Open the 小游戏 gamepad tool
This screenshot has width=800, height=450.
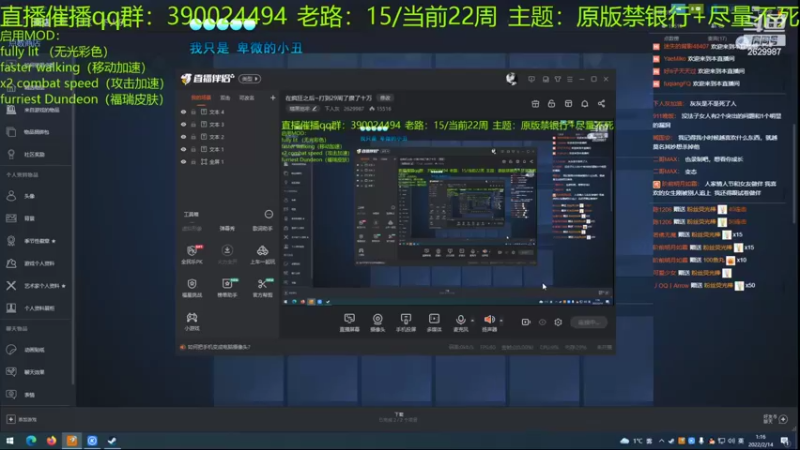coord(192,321)
